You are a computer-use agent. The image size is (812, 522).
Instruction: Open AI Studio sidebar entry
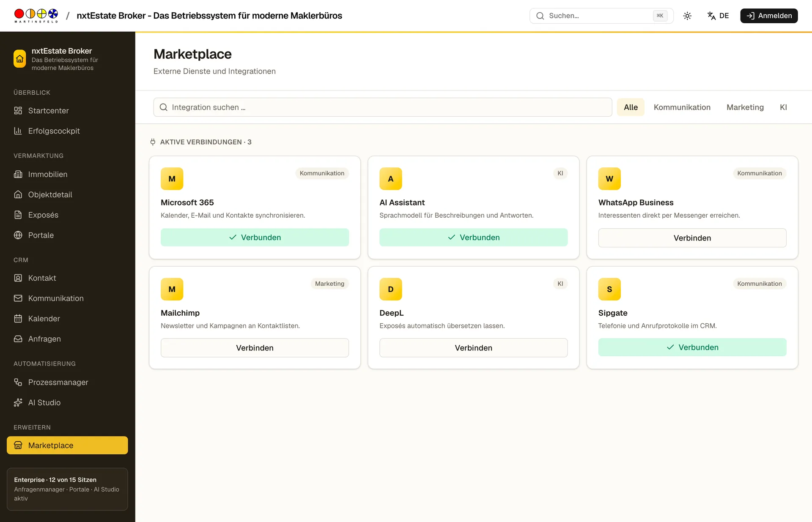pyautogui.click(x=67, y=402)
